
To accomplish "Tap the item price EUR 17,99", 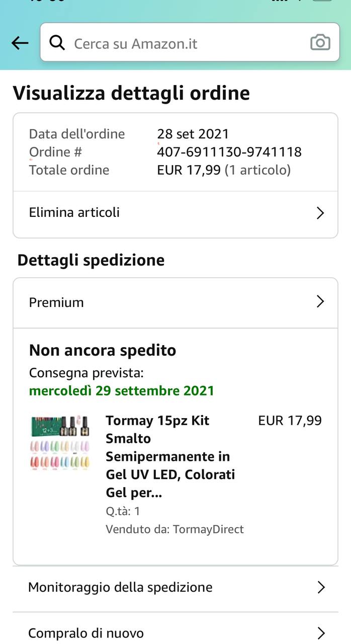I will (290, 421).
